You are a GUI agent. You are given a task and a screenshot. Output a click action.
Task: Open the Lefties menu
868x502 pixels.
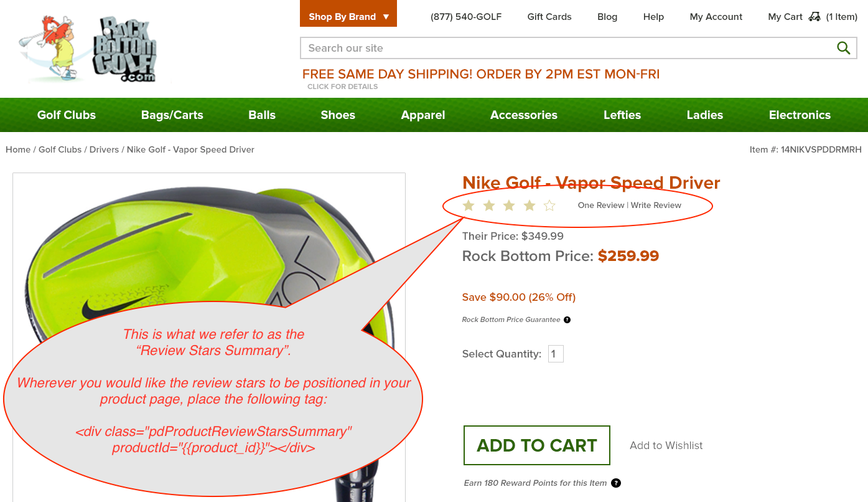click(622, 115)
